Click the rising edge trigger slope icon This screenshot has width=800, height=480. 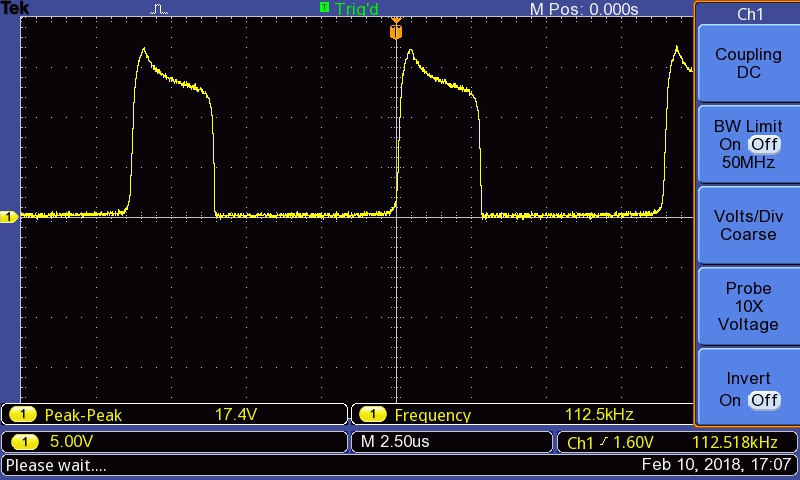pyautogui.click(x=604, y=442)
